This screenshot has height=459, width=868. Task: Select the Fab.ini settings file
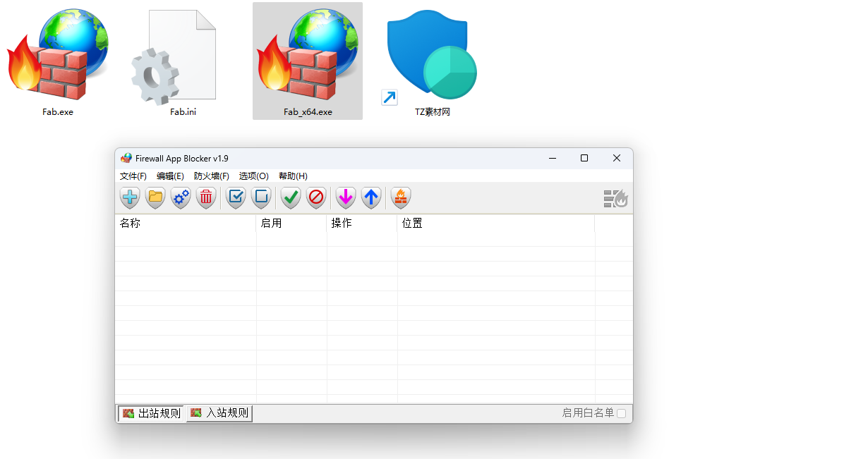coord(174,58)
